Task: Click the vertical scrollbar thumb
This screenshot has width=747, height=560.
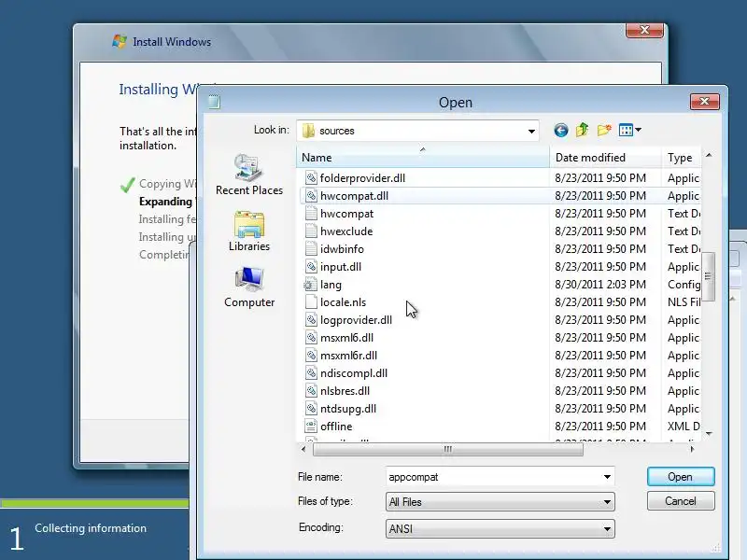Action: pos(708,276)
